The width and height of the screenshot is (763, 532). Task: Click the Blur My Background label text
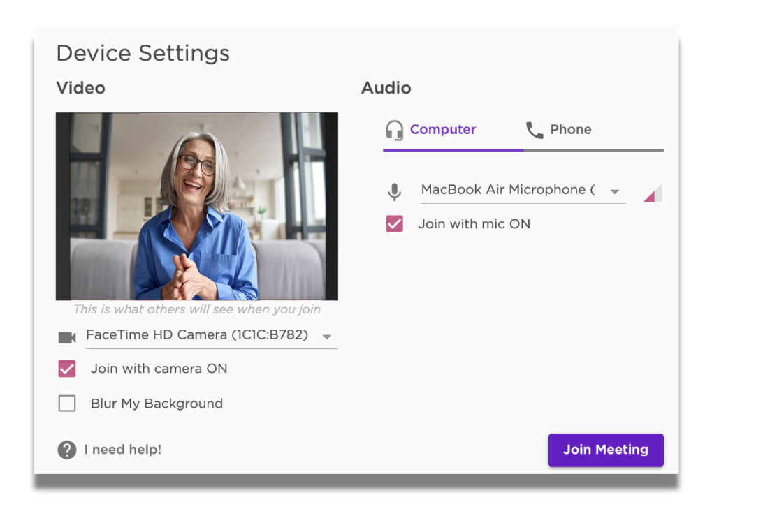point(157,404)
